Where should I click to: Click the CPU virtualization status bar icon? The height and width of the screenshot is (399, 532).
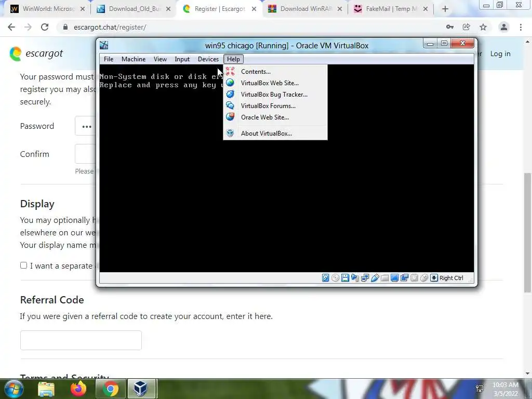pyautogui.click(x=414, y=278)
